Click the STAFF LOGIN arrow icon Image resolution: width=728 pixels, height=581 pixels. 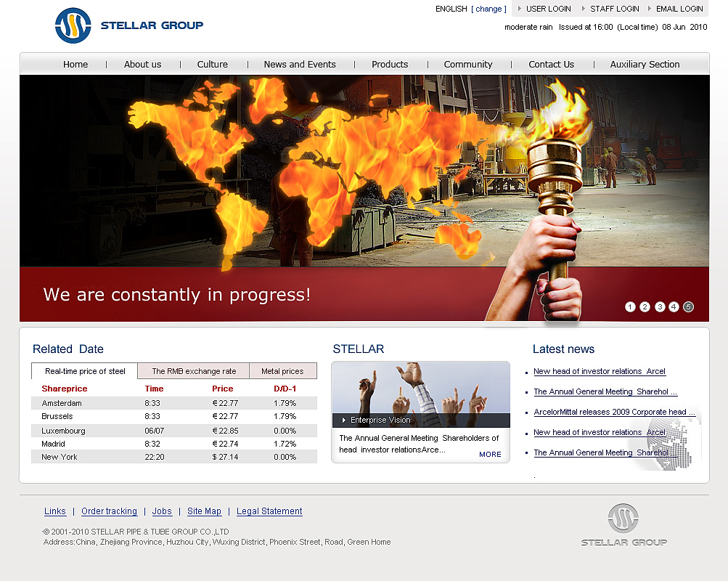(x=584, y=9)
